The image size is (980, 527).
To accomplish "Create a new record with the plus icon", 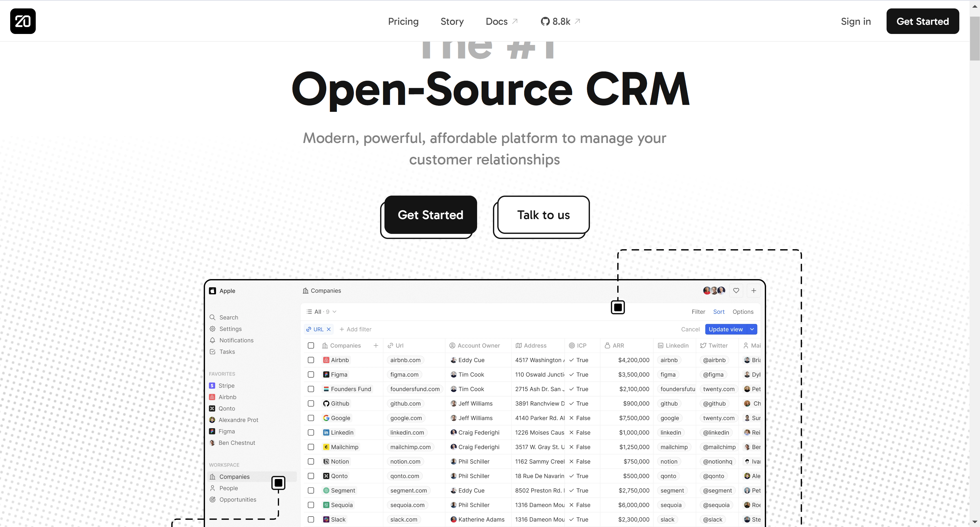I will pyautogui.click(x=754, y=290).
